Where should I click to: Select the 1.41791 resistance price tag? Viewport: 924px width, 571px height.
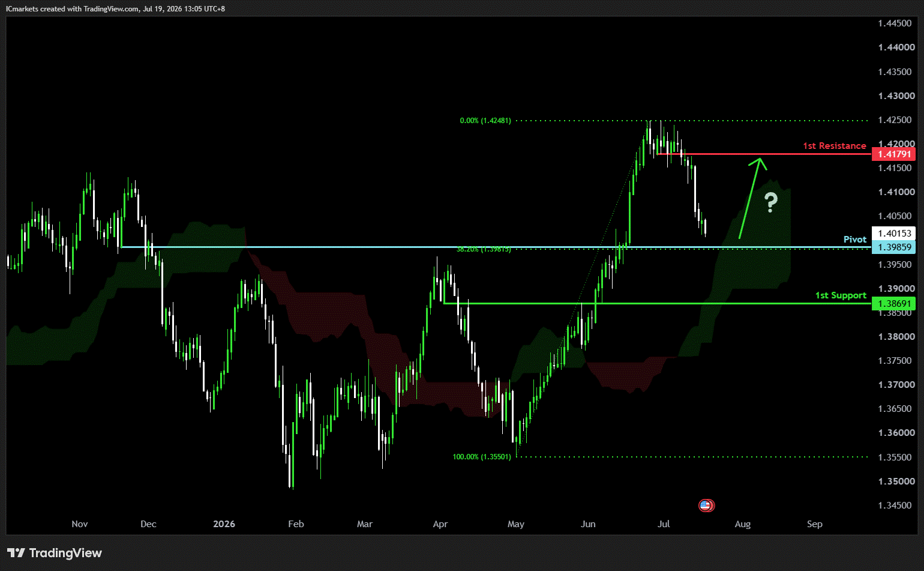pos(894,154)
